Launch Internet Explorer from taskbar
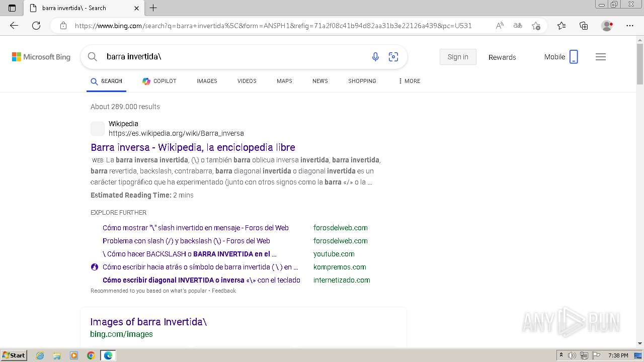Image resolution: width=644 pixels, height=362 pixels. tap(40, 355)
